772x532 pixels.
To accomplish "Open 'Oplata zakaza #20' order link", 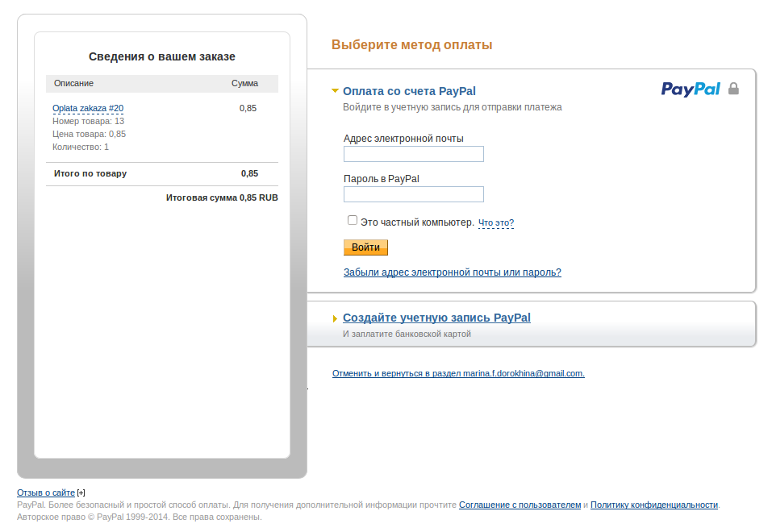I will click(88, 108).
